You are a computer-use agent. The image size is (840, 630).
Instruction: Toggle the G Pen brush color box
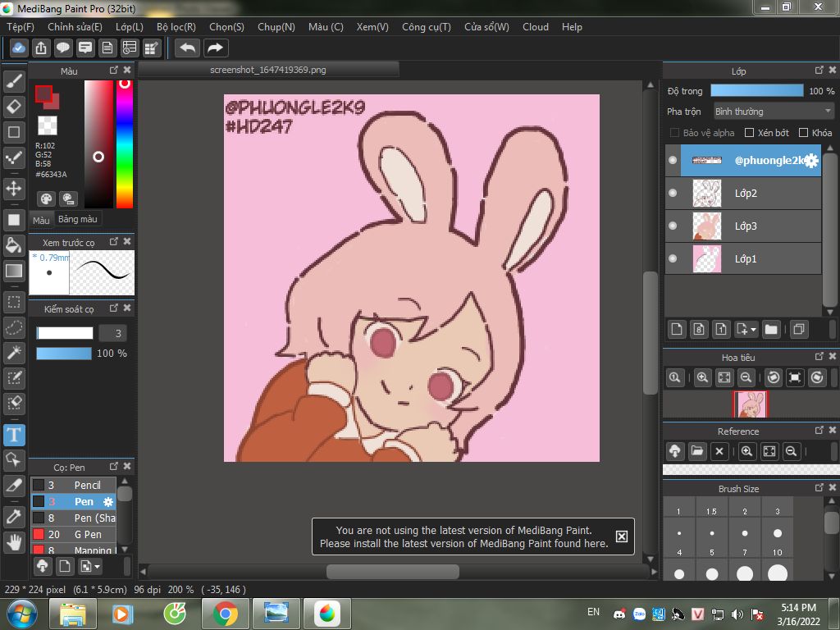pos(39,534)
